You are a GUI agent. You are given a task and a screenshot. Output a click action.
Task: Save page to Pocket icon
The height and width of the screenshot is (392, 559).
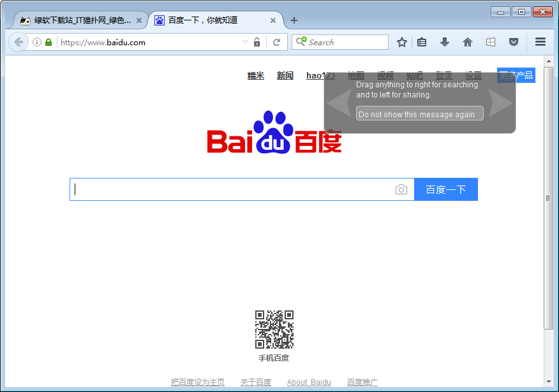[x=513, y=42]
